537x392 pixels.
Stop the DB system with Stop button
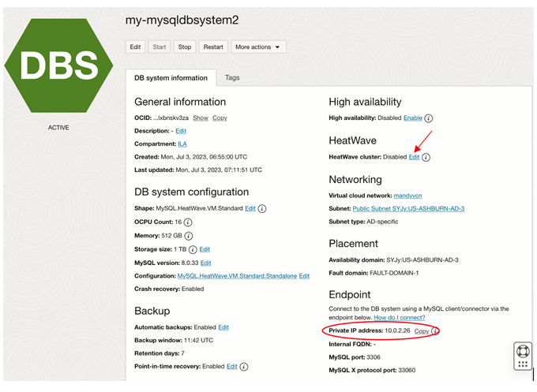pyautogui.click(x=185, y=47)
